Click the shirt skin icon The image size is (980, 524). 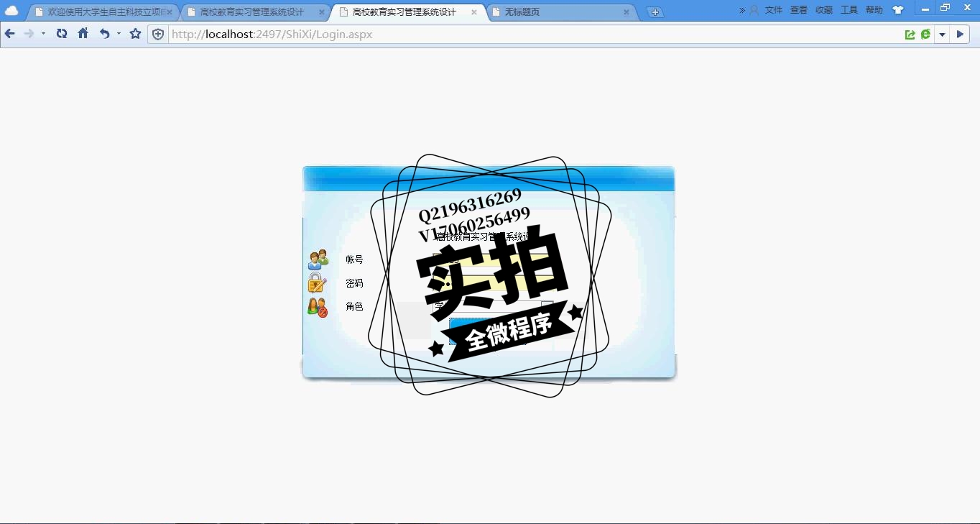pos(898,10)
